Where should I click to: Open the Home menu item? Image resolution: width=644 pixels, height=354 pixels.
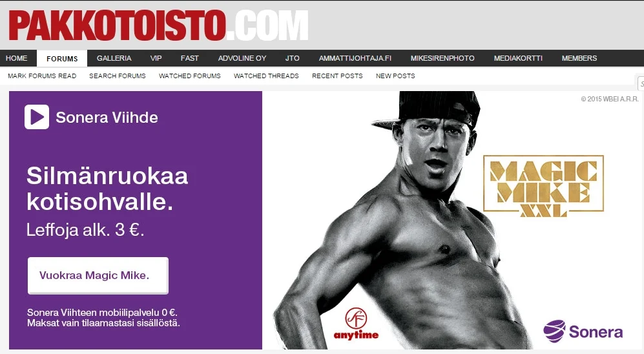16,58
